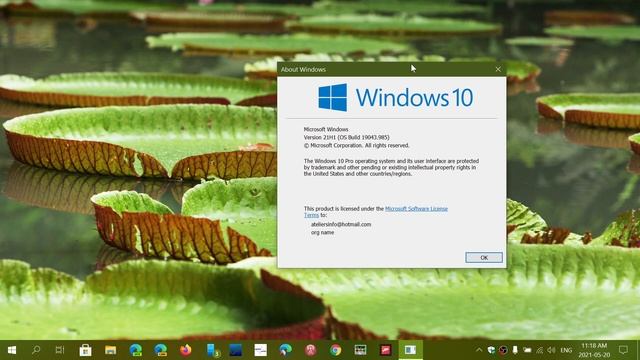Open taskbar Search
Image resolution: width=640 pixels, height=360 pixels.
[x=36, y=350]
